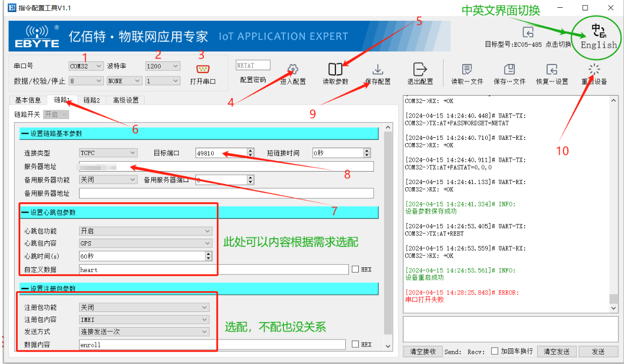Click the send message text box
This screenshot has width=624, height=364.
511,330
